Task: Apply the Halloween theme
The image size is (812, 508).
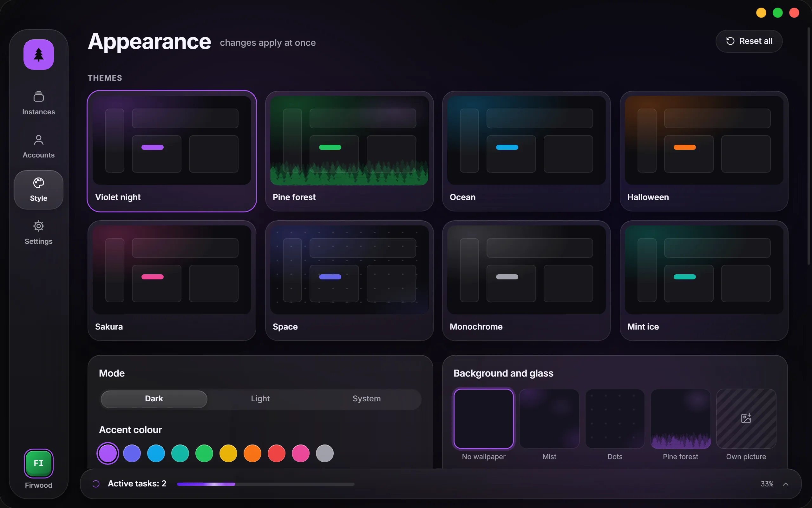Action: tap(704, 151)
